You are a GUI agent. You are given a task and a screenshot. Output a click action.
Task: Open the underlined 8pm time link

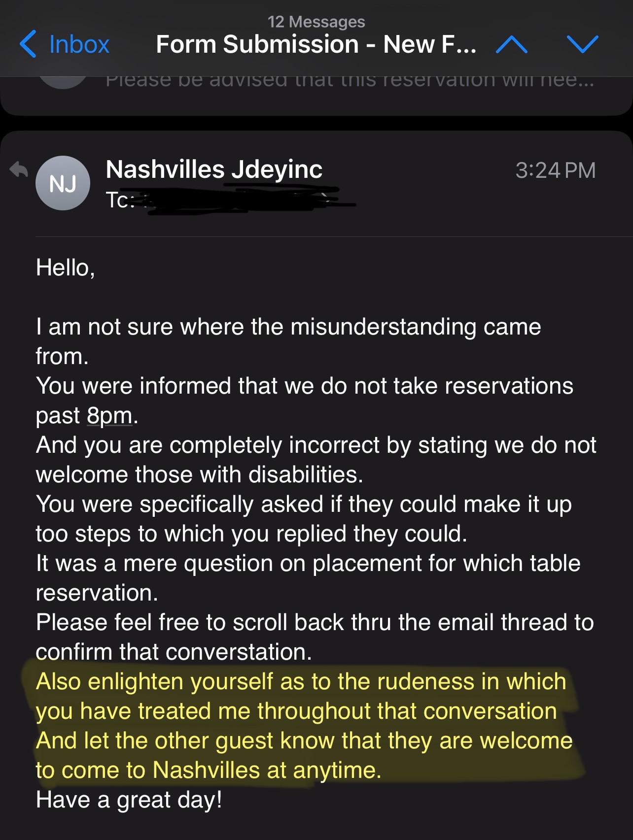click(x=109, y=415)
